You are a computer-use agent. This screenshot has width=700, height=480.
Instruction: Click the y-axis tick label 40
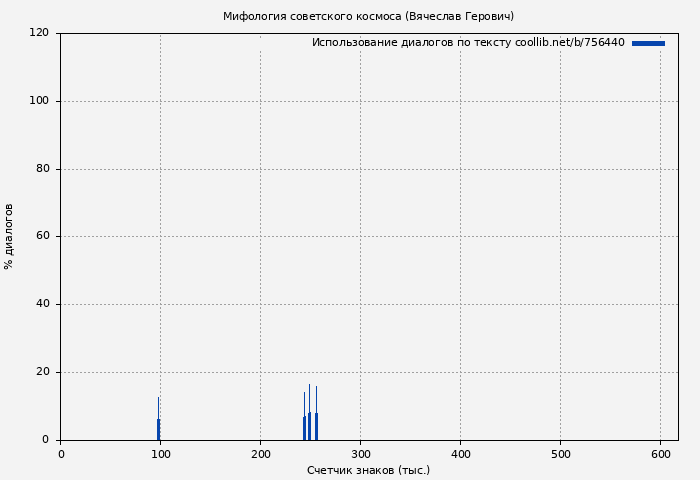point(42,304)
